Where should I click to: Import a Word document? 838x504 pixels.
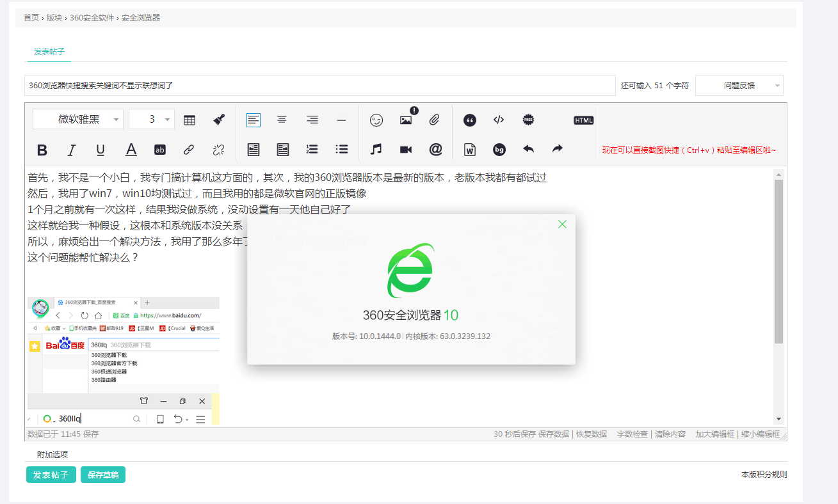470,150
